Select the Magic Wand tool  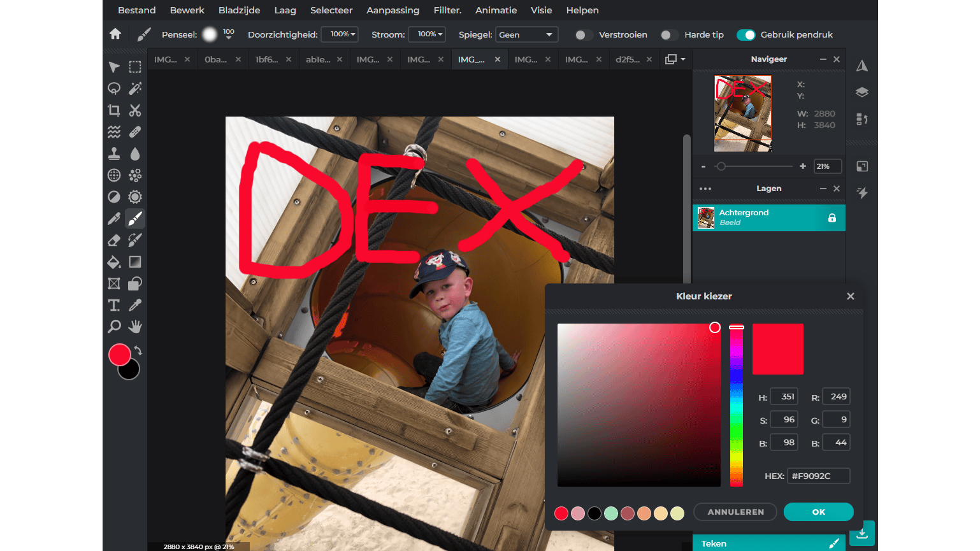[x=135, y=89]
